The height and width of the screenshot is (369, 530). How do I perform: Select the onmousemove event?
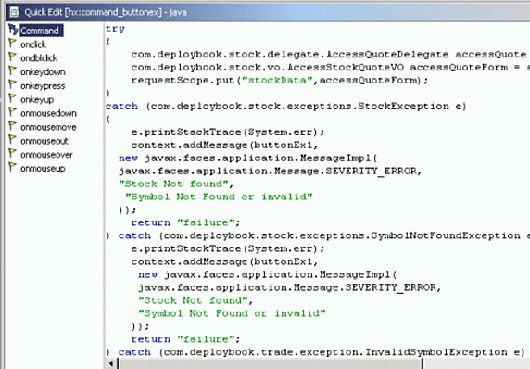48,127
